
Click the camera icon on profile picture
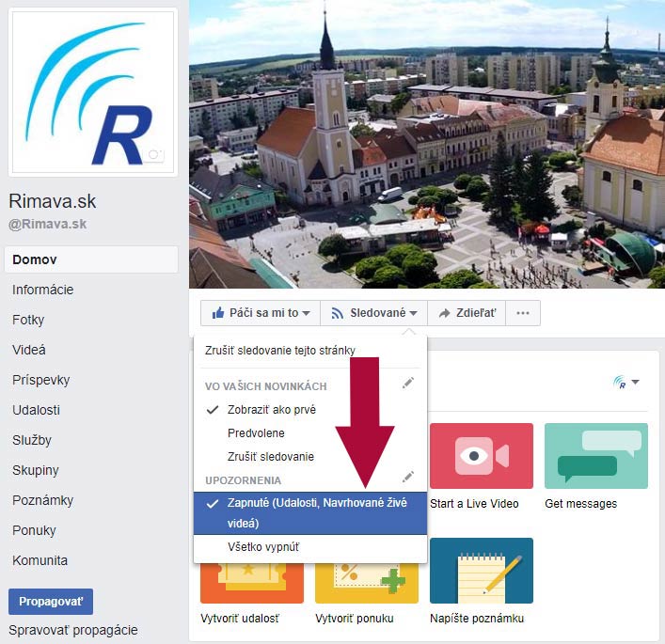(155, 154)
